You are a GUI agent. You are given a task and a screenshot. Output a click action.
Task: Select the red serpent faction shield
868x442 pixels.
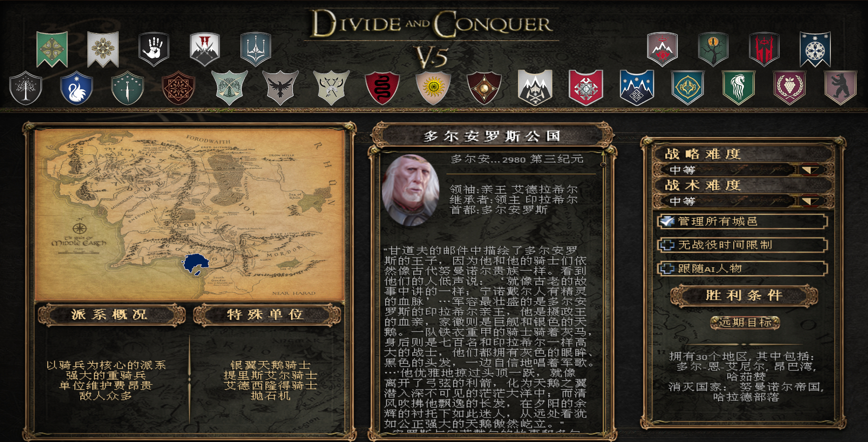382,88
